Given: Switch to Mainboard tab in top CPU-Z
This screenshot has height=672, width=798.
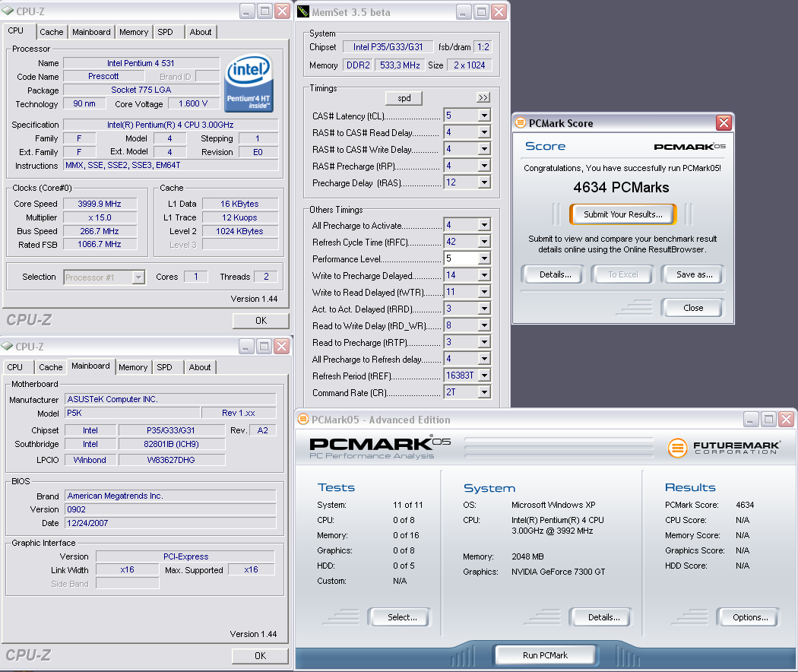Looking at the screenshot, I should click(91, 32).
